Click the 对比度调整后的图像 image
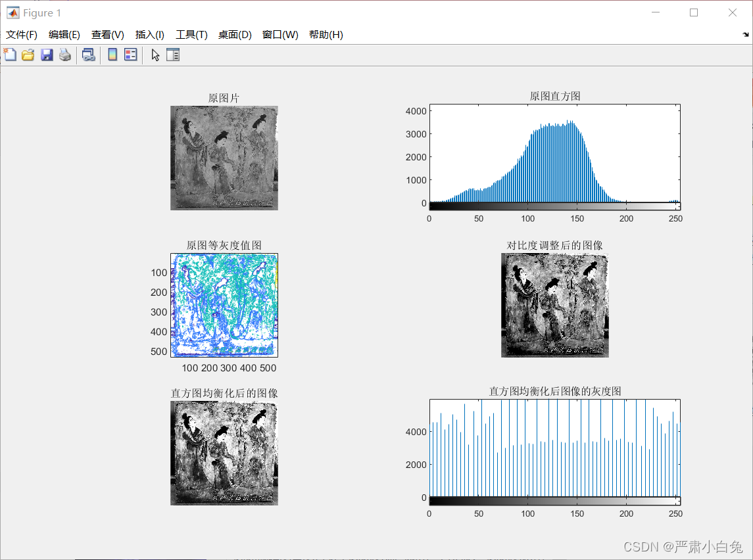Image resolution: width=753 pixels, height=560 pixels. click(555, 305)
